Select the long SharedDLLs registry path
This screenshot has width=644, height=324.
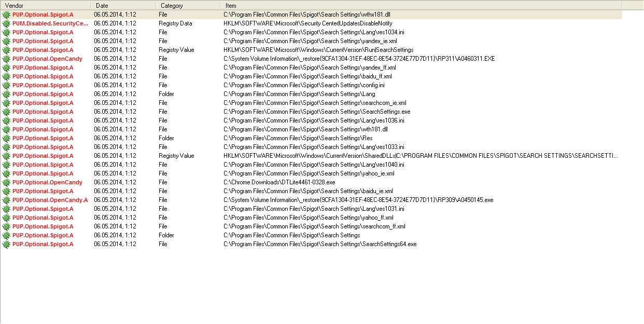421,156
